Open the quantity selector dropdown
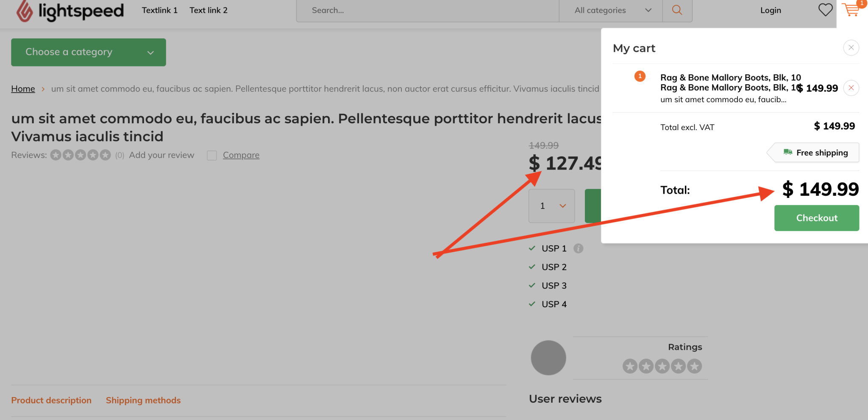Screen dimensions: 868x420 coord(551,206)
